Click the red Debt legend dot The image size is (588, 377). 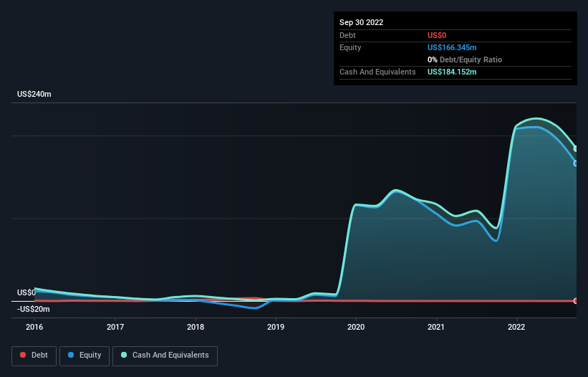(x=23, y=355)
